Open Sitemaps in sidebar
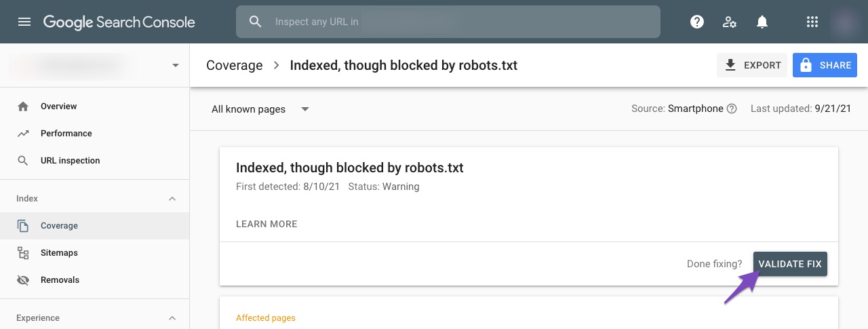868x329 pixels. pyautogui.click(x=59, y=253)
